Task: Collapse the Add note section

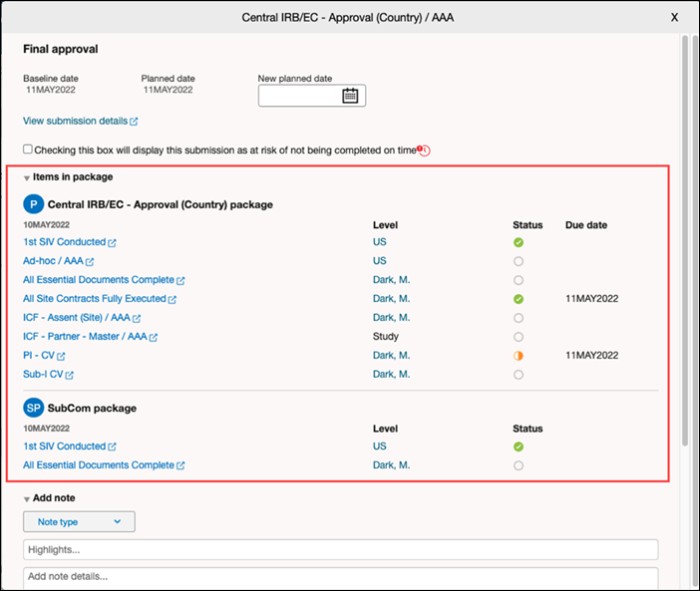Action: coord(27,499)
